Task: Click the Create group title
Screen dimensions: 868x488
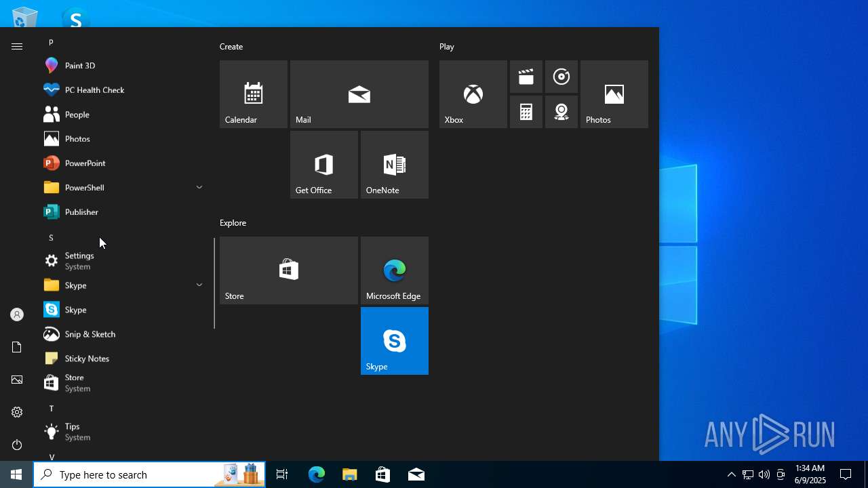Action: 231,47
